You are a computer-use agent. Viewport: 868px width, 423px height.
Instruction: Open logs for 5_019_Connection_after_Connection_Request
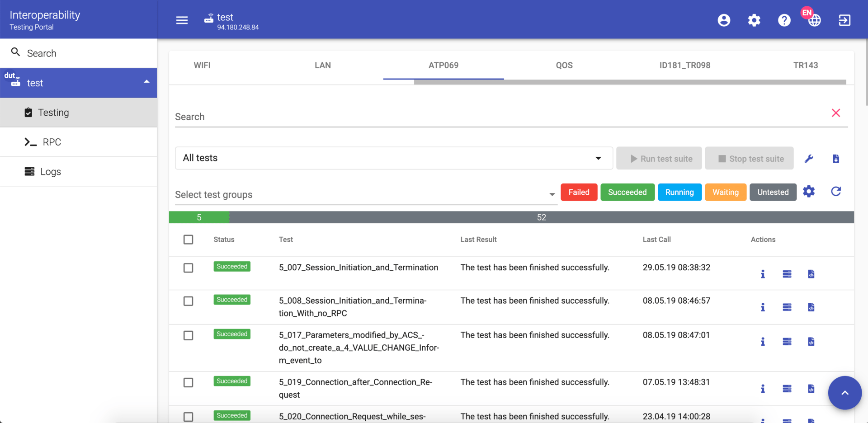(787, 389)
